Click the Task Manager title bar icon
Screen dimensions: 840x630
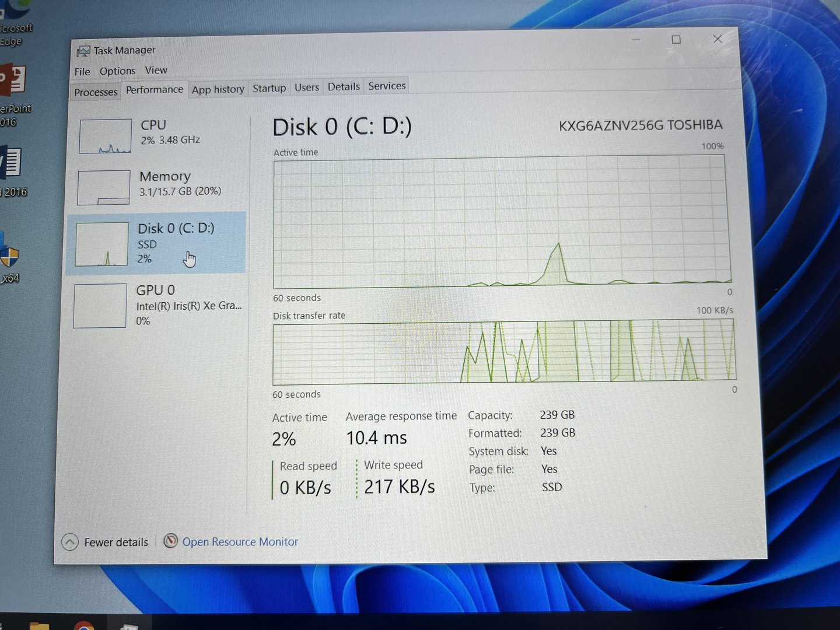click(x=83, y=51)
